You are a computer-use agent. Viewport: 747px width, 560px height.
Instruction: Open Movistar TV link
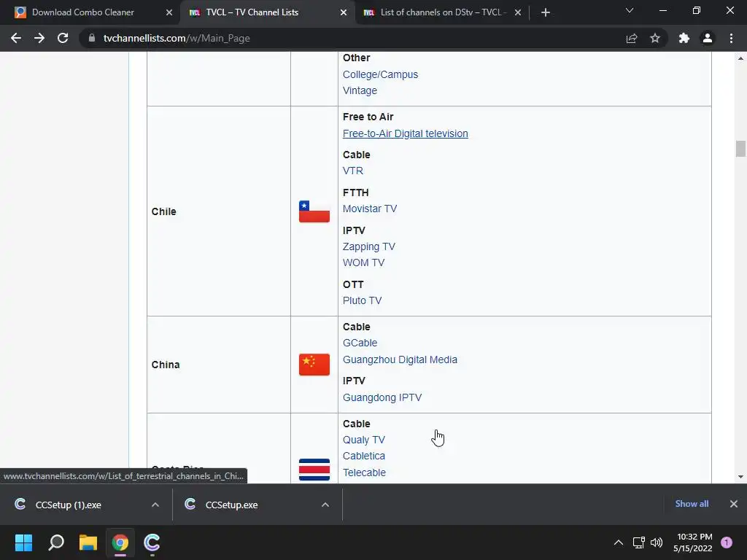click(x=370, y=209)
